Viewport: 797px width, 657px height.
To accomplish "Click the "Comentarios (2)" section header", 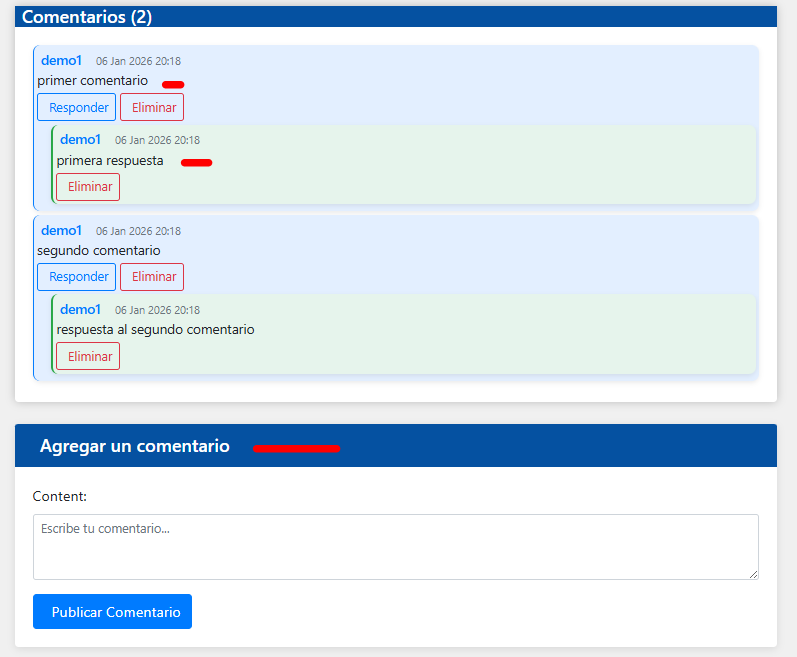I will [x=87, y=17].
